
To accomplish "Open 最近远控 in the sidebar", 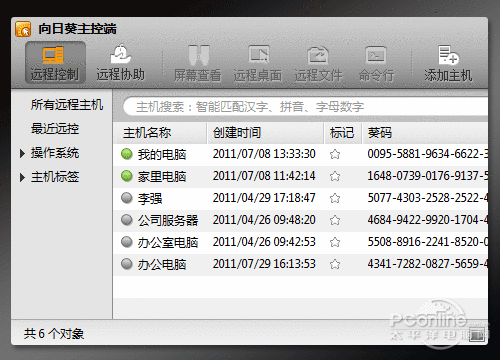I will (55, 129).
